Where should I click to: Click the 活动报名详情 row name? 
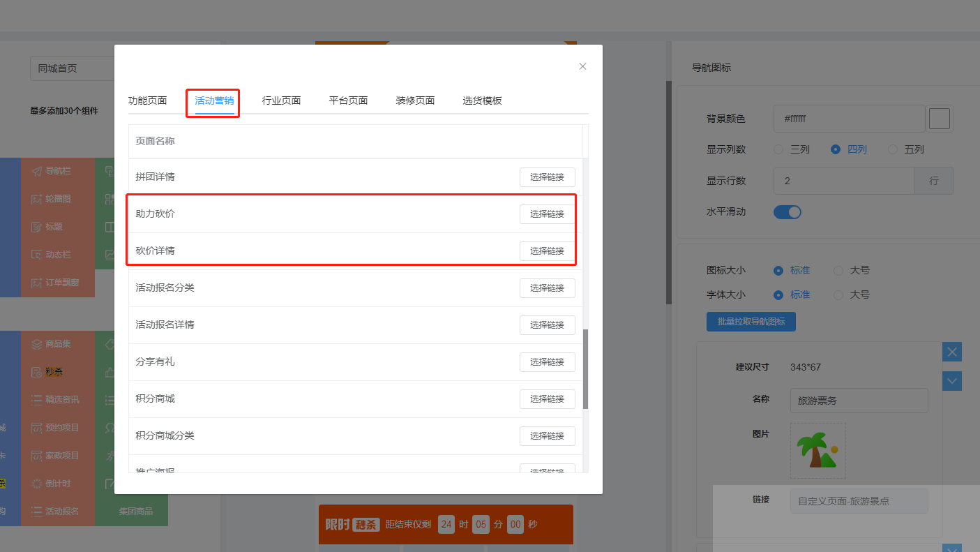click(x=165, y=325)
